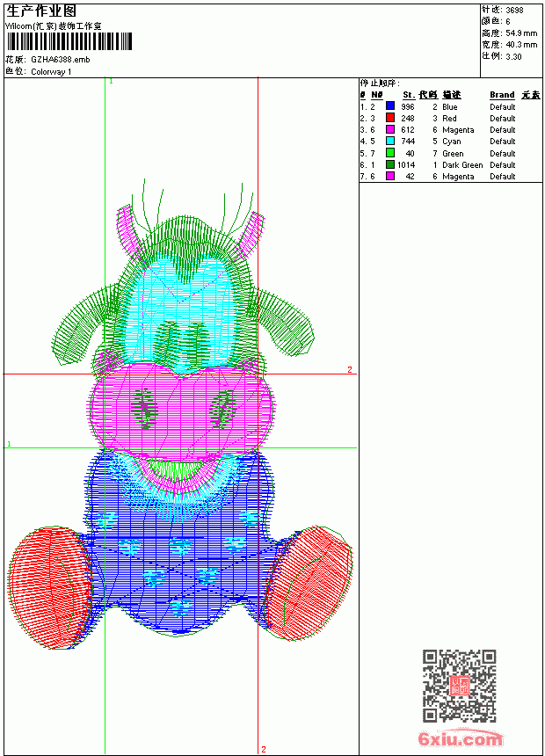Click the Brand column header
This screenshot has width=545, height=756.
502,95
